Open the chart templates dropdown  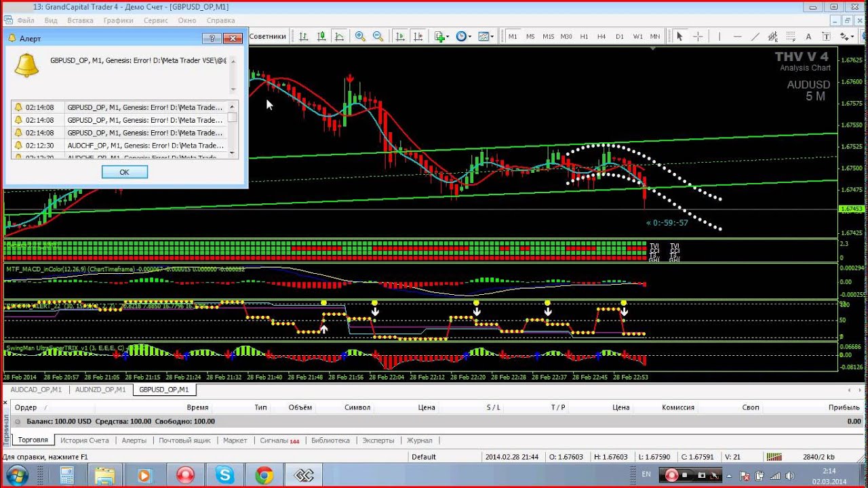pyautogui.click(x=486, y=37)
